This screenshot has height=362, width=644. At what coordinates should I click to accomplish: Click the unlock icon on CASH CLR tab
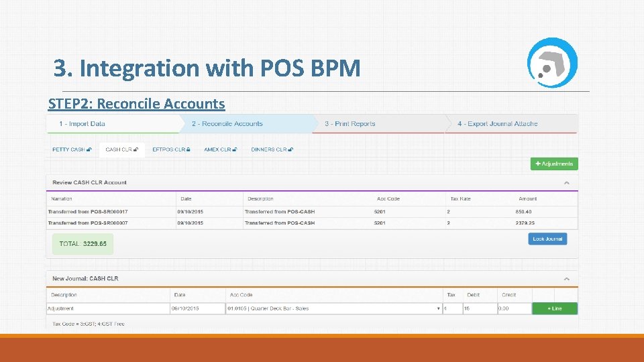pyautogui.click(x=136, y=149)
